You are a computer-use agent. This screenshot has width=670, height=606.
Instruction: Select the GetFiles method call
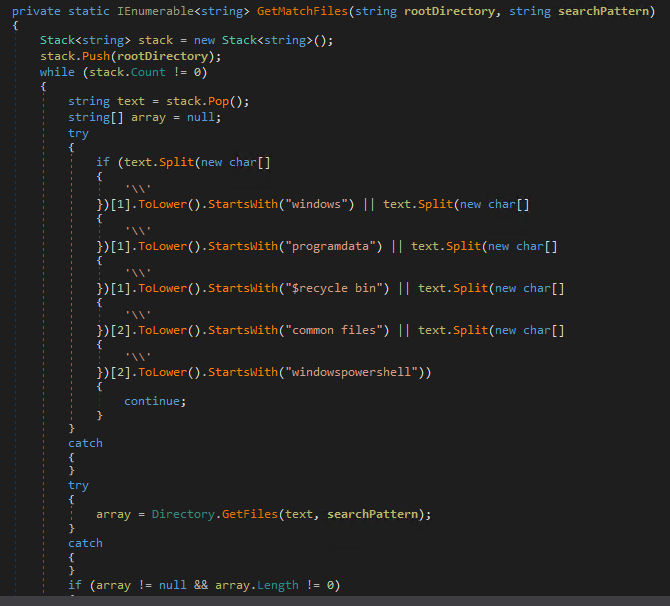[252, 514]
